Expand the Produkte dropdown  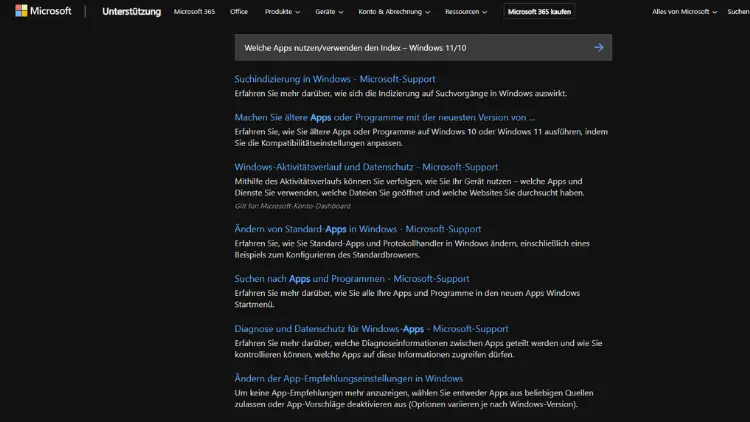[x=282, y=11]
